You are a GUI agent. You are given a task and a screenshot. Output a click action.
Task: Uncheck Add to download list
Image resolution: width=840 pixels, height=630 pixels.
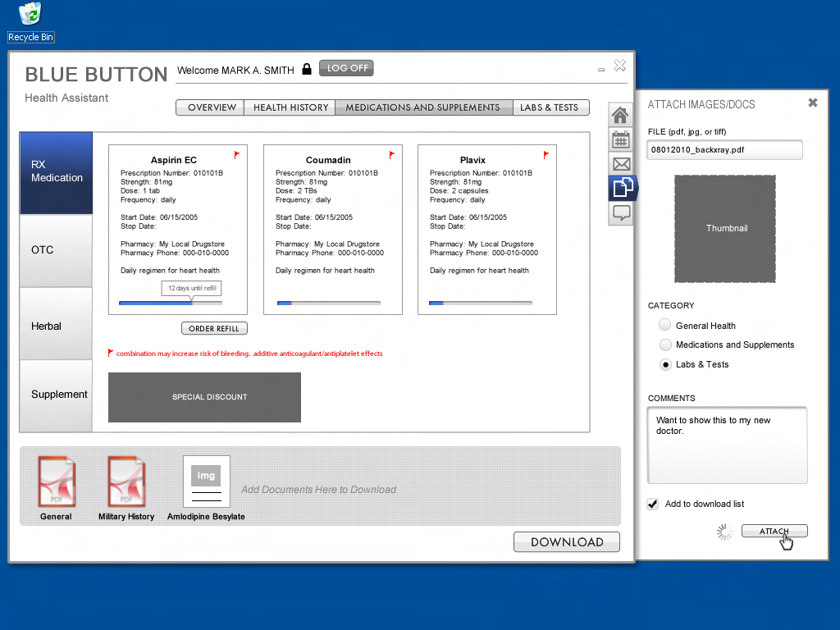653,504
